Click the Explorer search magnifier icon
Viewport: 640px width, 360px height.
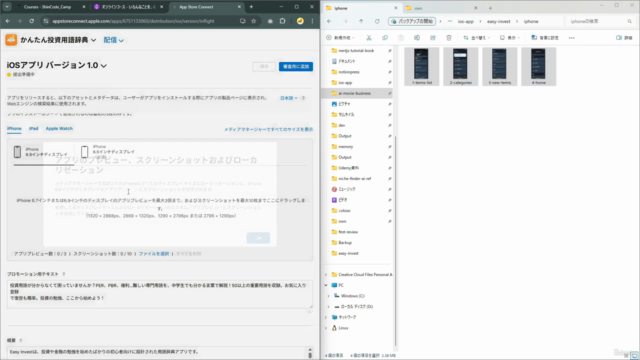click(x=629, y=21)
